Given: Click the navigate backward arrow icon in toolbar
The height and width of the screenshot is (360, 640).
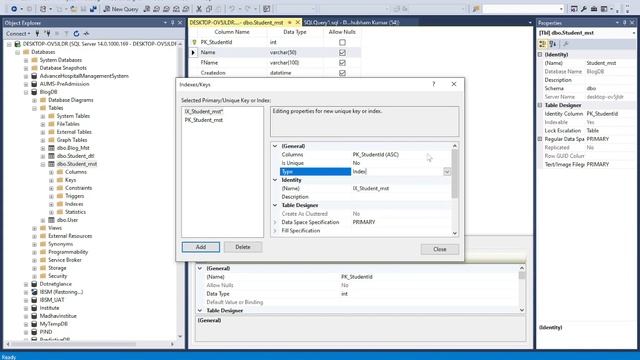Looking at the screenshot, I should (14, 9).
